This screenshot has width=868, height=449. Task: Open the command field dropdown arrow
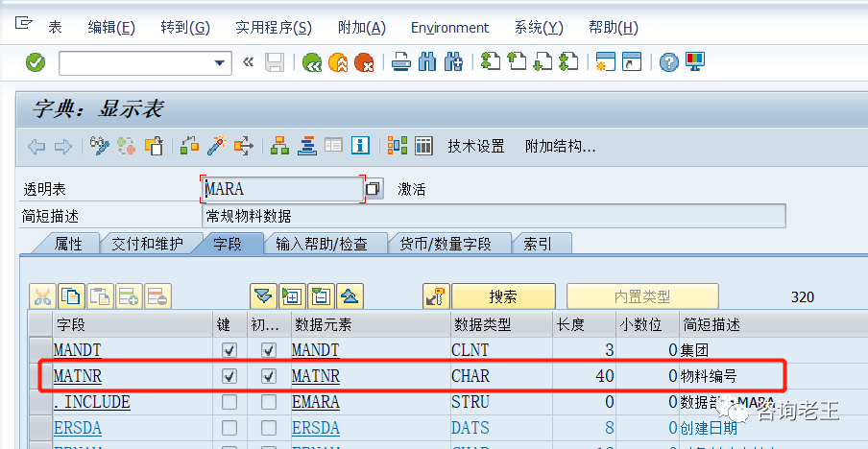(220, 63)
